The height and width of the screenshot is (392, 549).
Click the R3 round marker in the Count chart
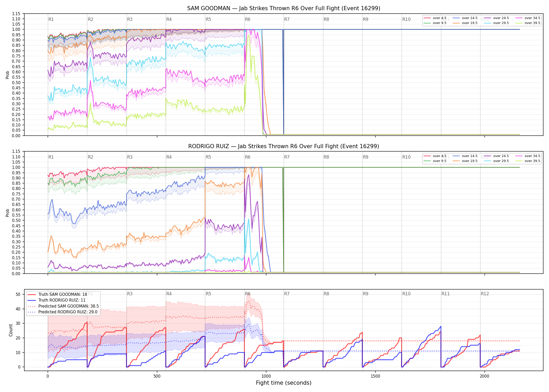[130, 294]
